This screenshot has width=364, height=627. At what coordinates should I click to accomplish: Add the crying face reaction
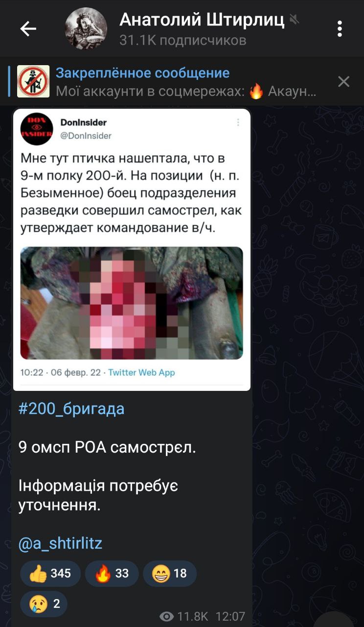[44, 604]
